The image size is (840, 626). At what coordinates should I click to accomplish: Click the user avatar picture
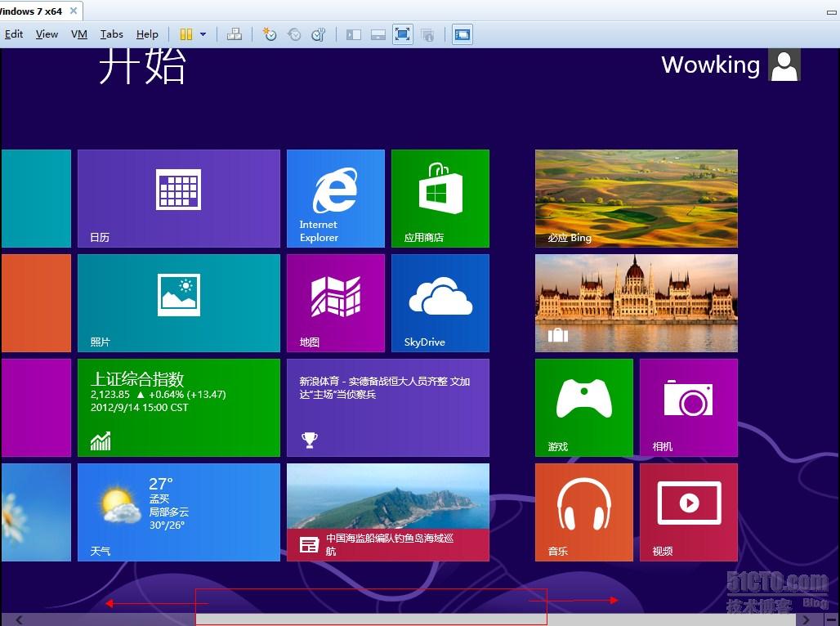tap(784, 65)
